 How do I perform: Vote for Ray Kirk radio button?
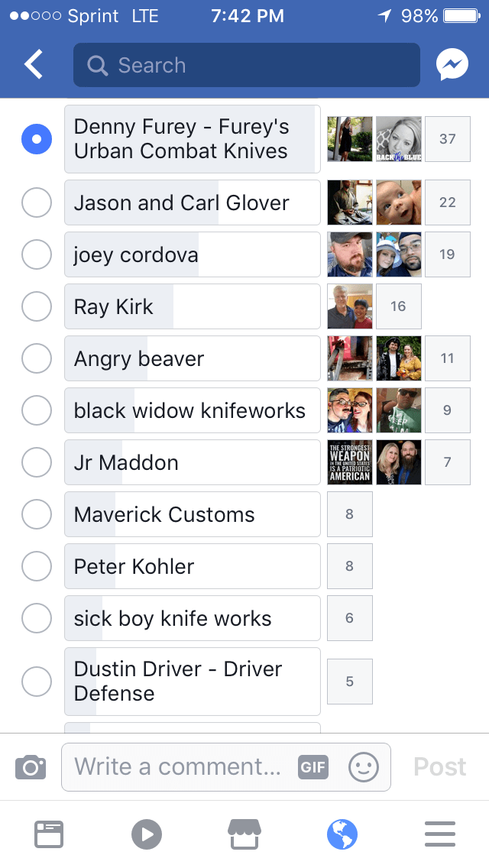pyautogui.click(x=37, y=307)
